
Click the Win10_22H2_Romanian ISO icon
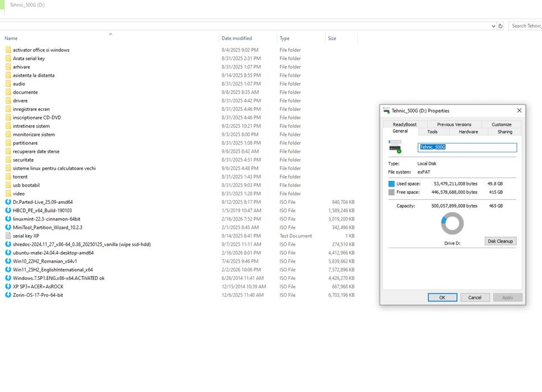[8, 261]
